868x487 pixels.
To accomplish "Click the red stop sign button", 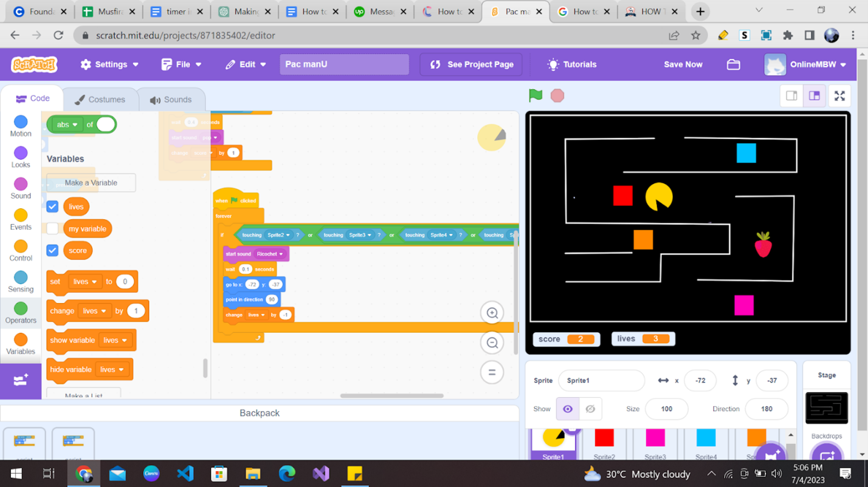I will tap(557, 95).
